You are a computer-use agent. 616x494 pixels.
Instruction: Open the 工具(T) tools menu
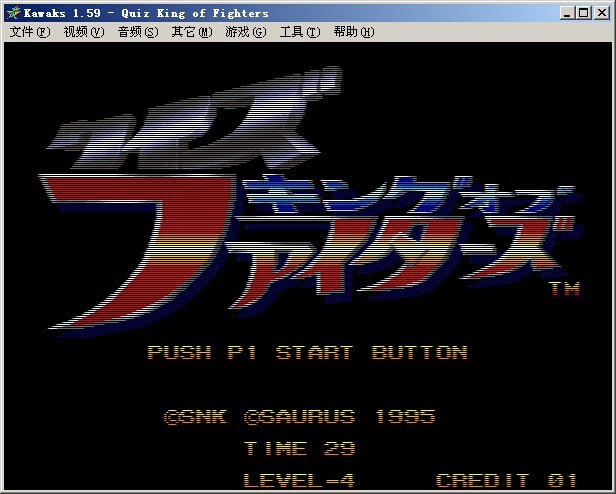pos(300,32)
